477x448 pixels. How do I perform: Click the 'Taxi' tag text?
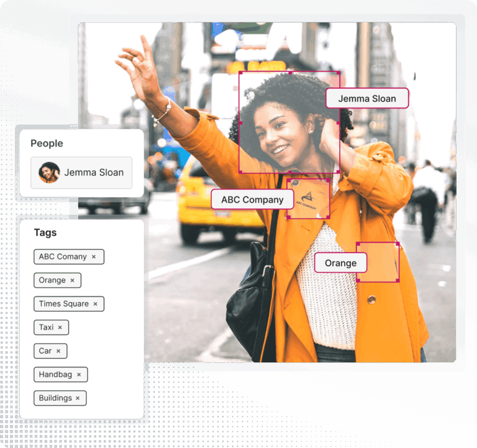tap(46, 328)
